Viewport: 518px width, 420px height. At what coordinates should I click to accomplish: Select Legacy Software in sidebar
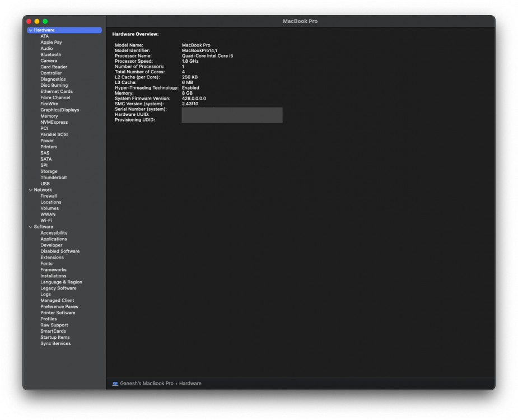click(x=58, y=288)
